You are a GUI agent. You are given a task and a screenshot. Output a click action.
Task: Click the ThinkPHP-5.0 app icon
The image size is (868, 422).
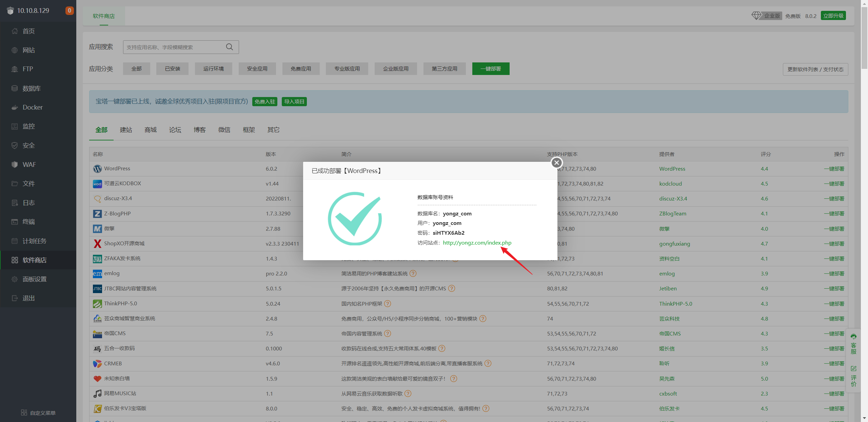(97, 304)
